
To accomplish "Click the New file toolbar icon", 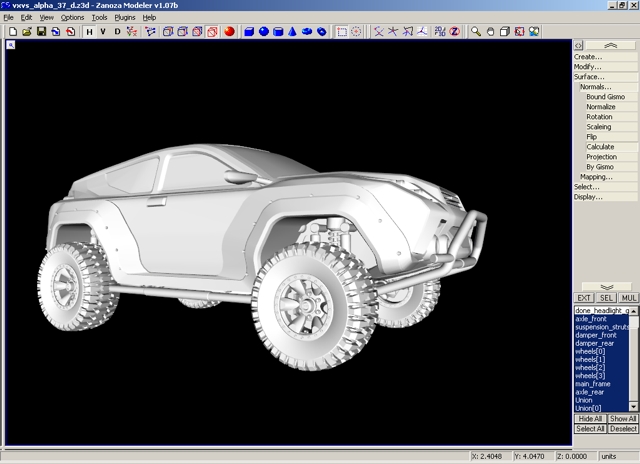I will pos(12,31).
